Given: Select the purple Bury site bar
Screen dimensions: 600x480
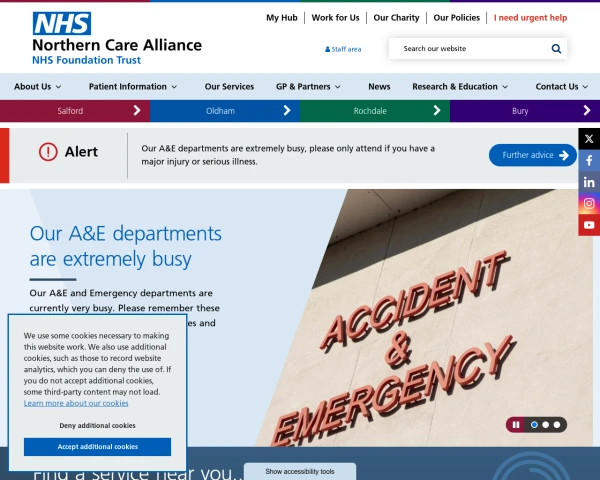Looking at the screenshot, I should coord(525,111).
